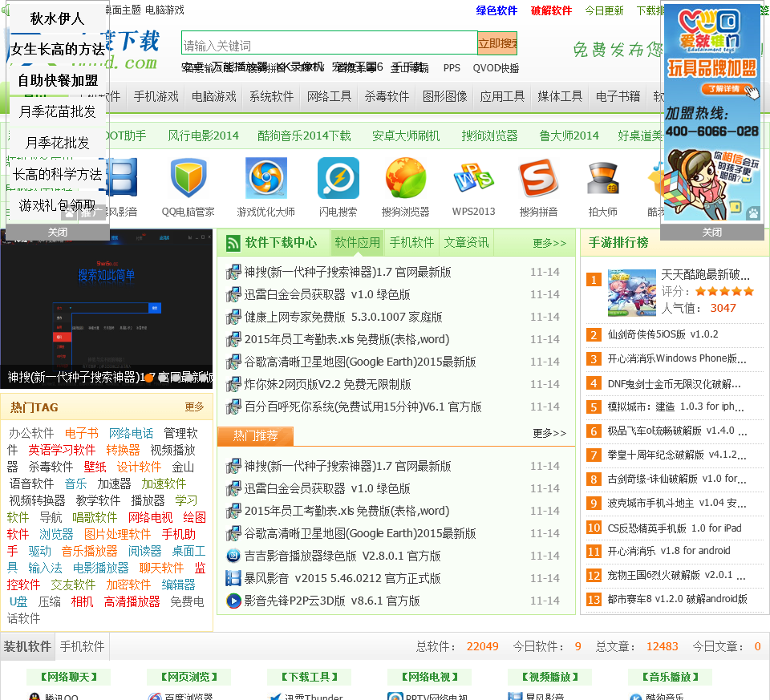Viewport: 770px width, 700px height.
Task: Open the QQ电脑管家 shield icon
Action: pyautogui.click(x=188, y=178)
